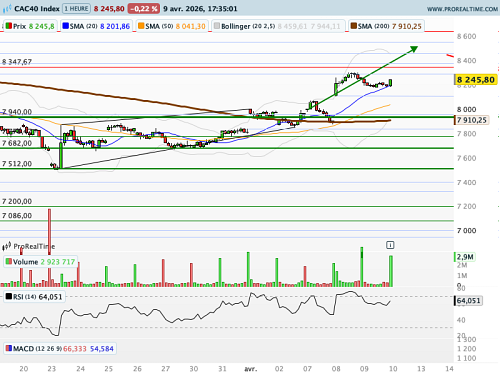Click the header price 8 245,80 in red

[109, 9]
